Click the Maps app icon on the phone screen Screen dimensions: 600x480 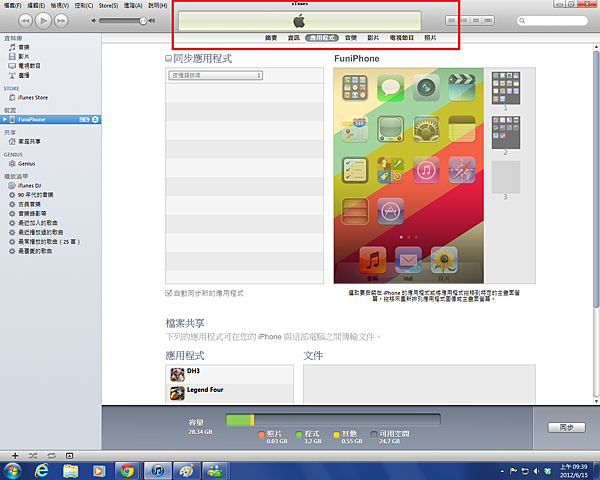click(x=355, y=129)
